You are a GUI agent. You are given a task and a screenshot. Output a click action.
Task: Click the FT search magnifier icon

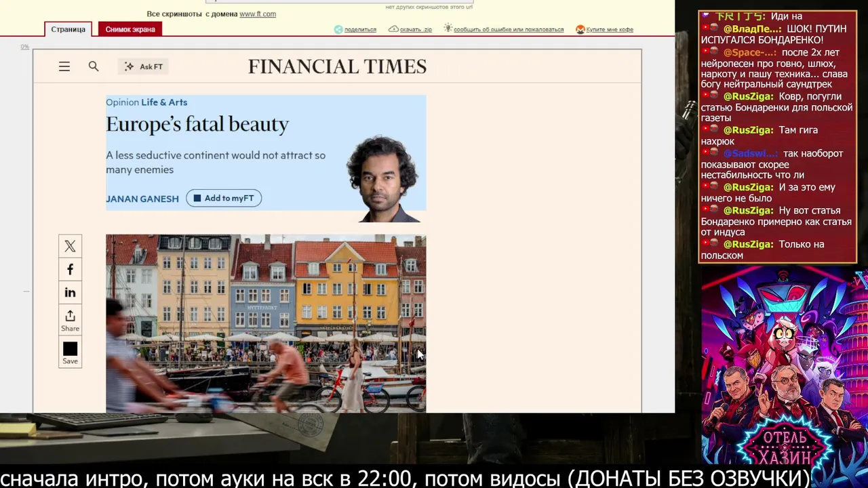[x=94, y=66]
